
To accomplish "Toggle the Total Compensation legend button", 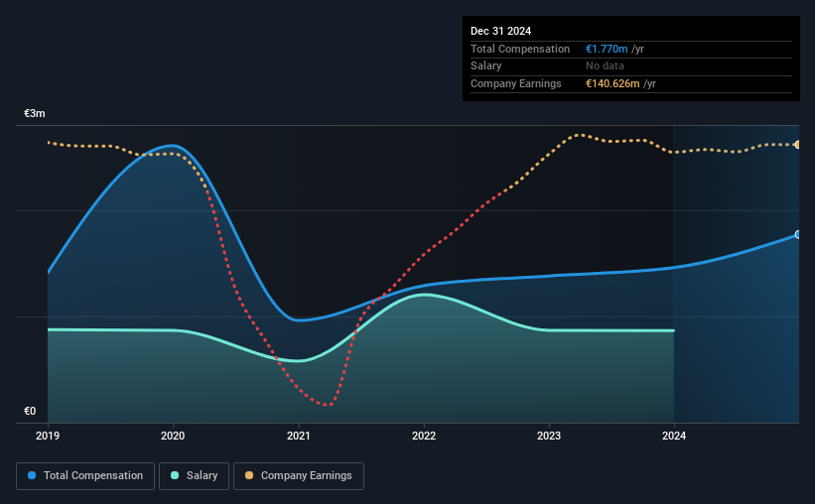I will point(85,476).
